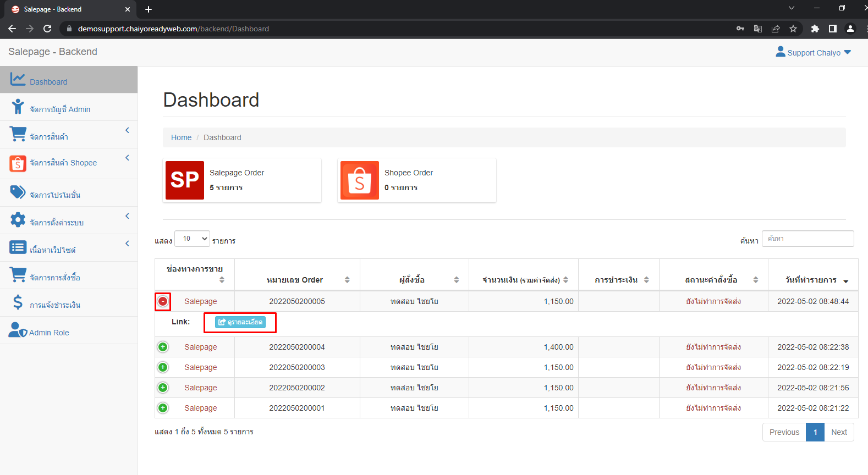Bookmark this page with the star icon
Viewport: 868px width, 475px height.
click(x=793, y=29)
